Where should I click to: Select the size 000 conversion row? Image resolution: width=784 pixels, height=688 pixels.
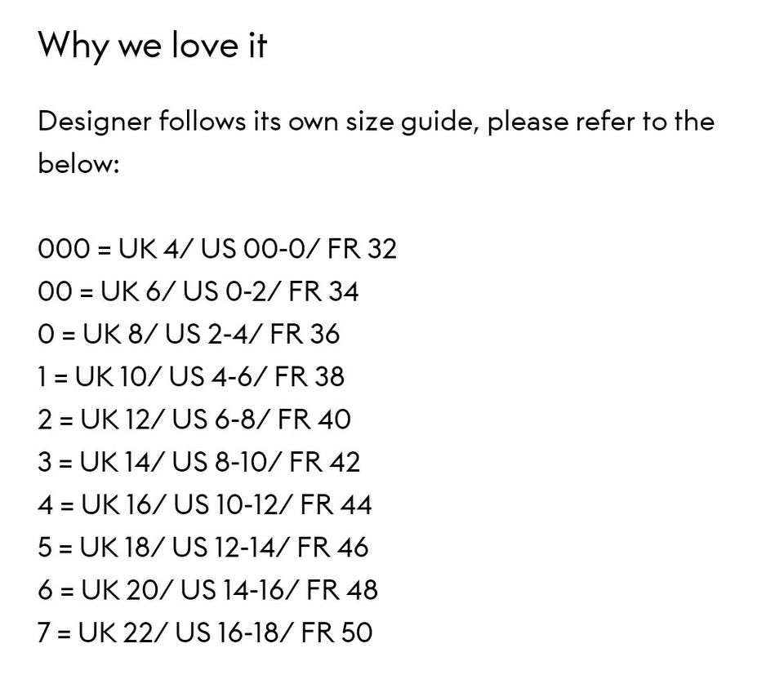[216, 249]
